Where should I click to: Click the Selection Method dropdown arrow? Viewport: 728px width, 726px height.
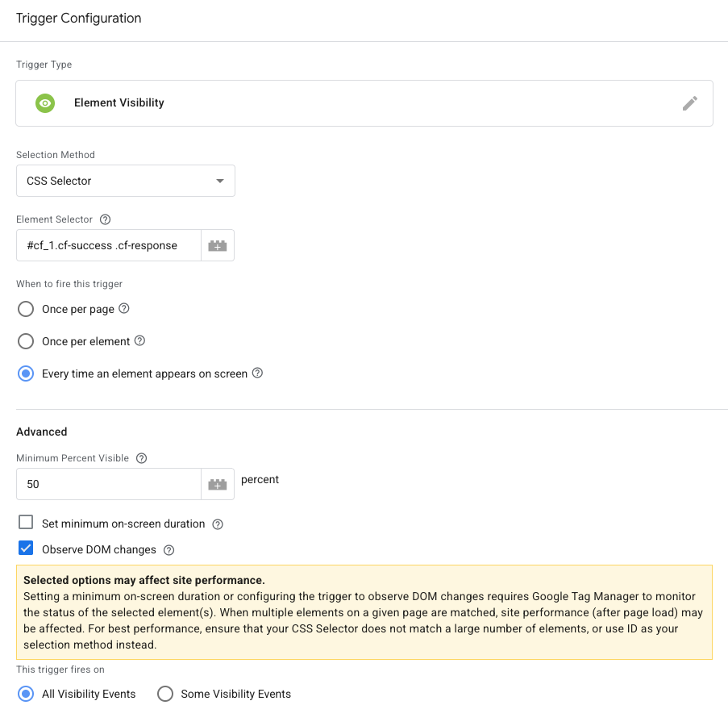tap(219, 180)
